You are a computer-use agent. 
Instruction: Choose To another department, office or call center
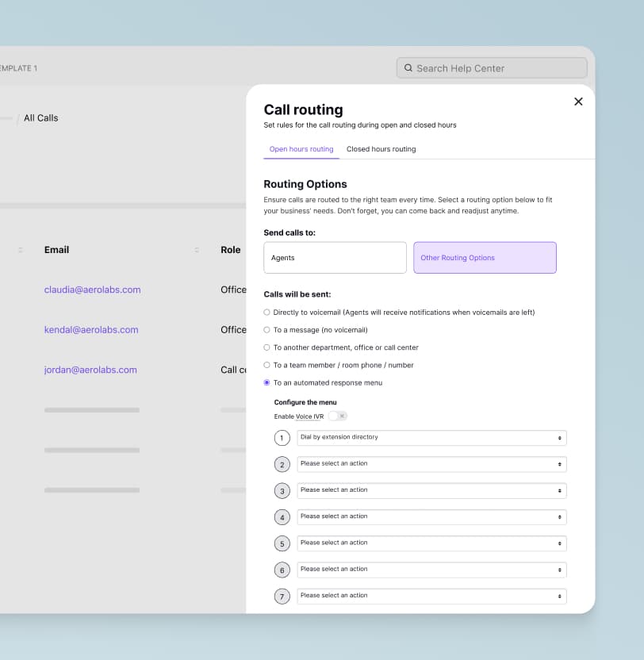[x=267, y=347]
